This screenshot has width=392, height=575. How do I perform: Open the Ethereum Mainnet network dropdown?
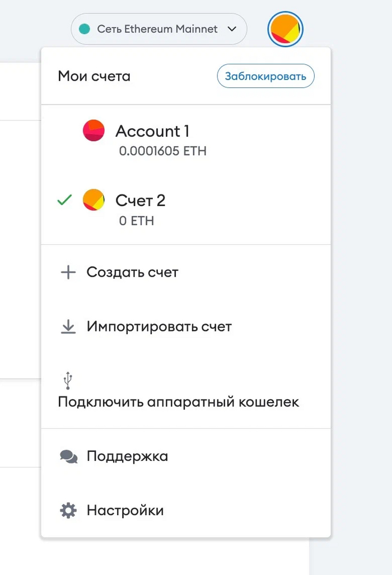(x=157, y=29)
